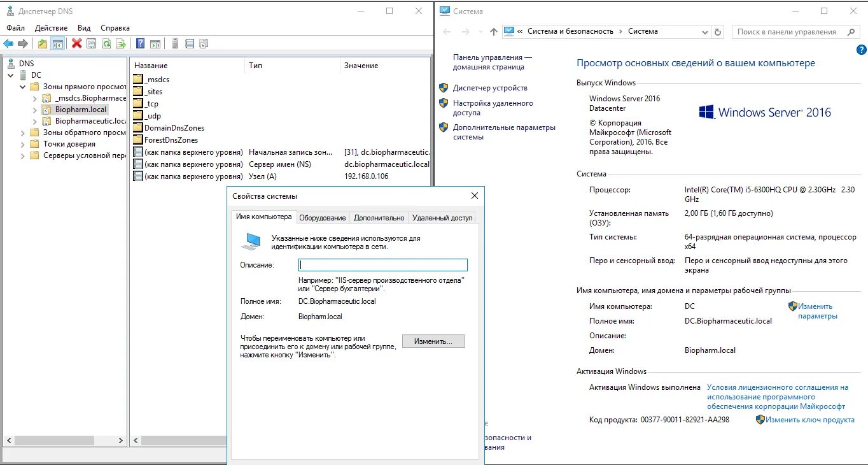The width and height of the screenshot is (868, 465).
Task: Open the Справка menu
Action: pyautogui.click(x=115, y=28)
